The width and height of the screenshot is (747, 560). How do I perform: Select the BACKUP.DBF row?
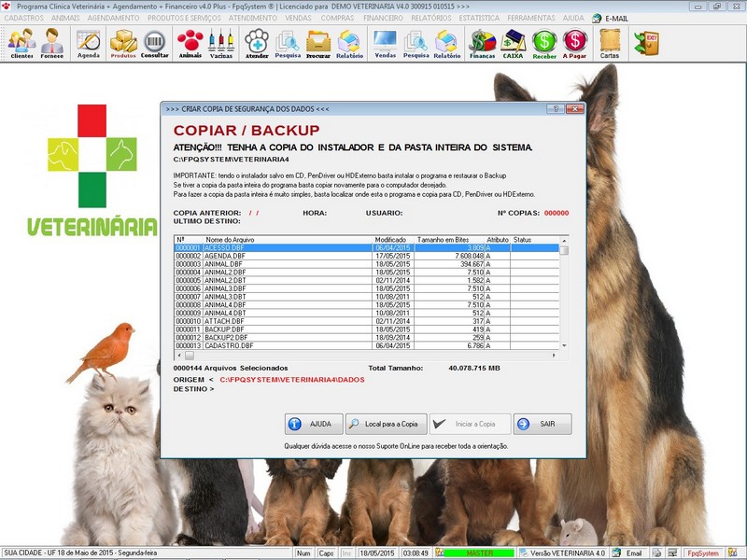367,329
